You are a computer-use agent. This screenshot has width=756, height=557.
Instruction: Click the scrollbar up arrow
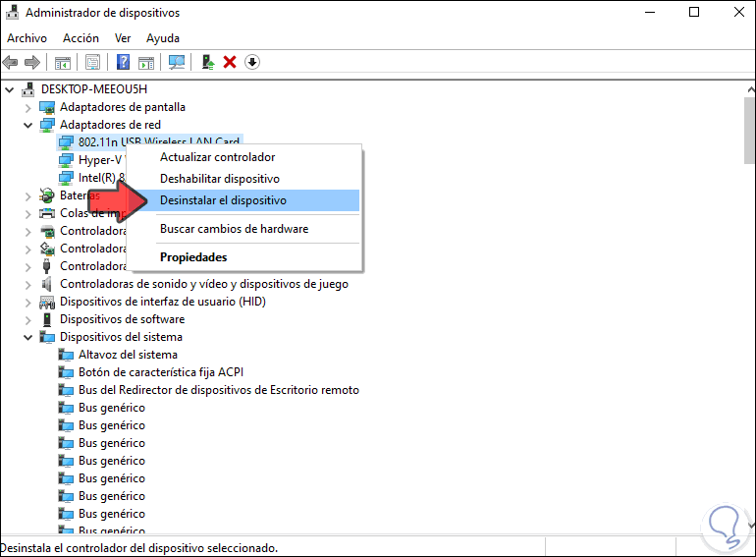click(751, 89)
